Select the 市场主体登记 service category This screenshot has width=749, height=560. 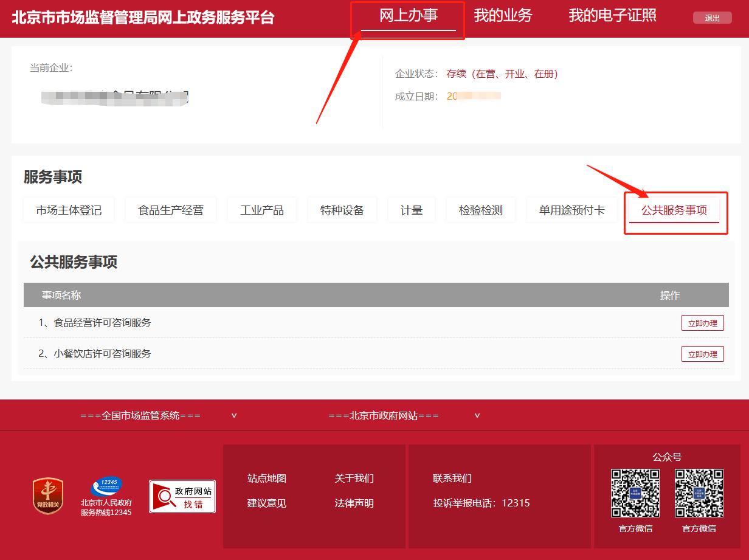pos(69,210)
